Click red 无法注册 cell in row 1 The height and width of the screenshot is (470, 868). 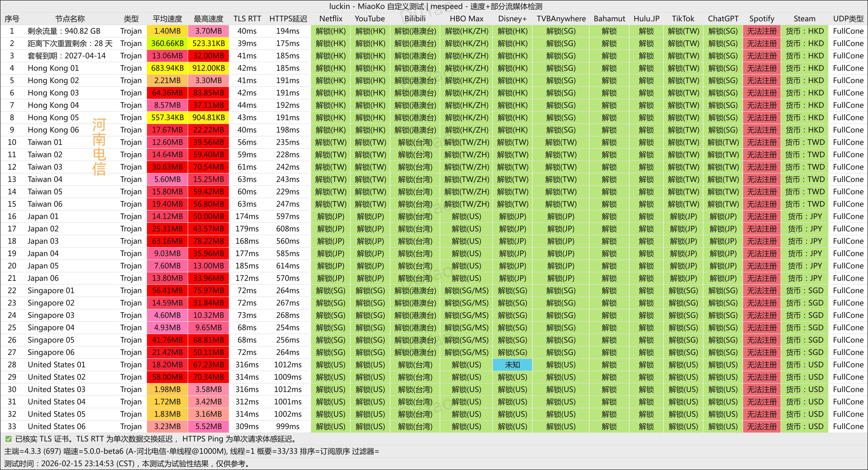762,31
